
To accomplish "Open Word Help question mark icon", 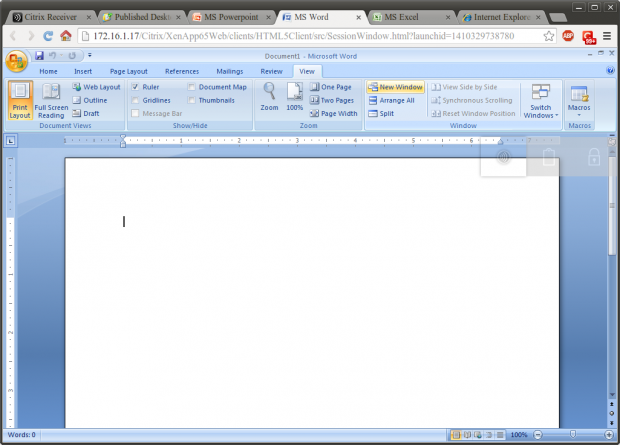I will 610,70.
